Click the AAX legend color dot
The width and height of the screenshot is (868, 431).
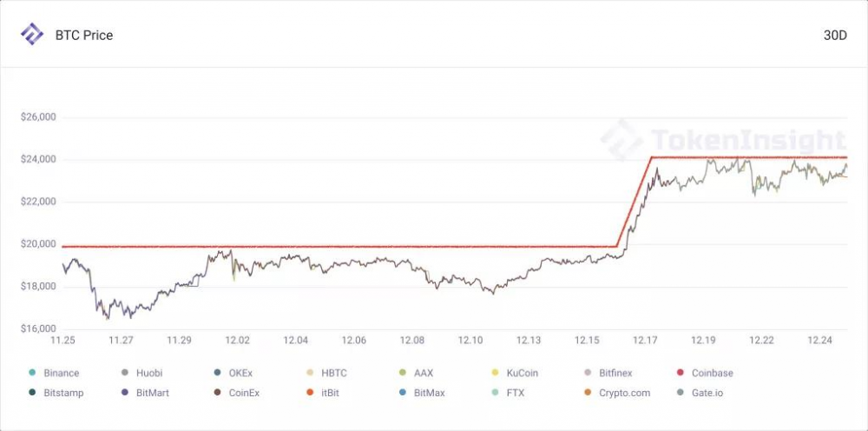402,373
